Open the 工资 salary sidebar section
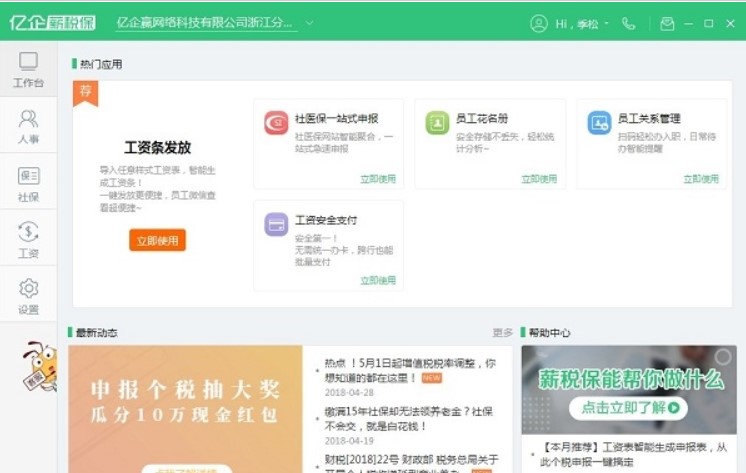Image resolution: width=746 pixels, height=473 pixels. click(28, 239)
